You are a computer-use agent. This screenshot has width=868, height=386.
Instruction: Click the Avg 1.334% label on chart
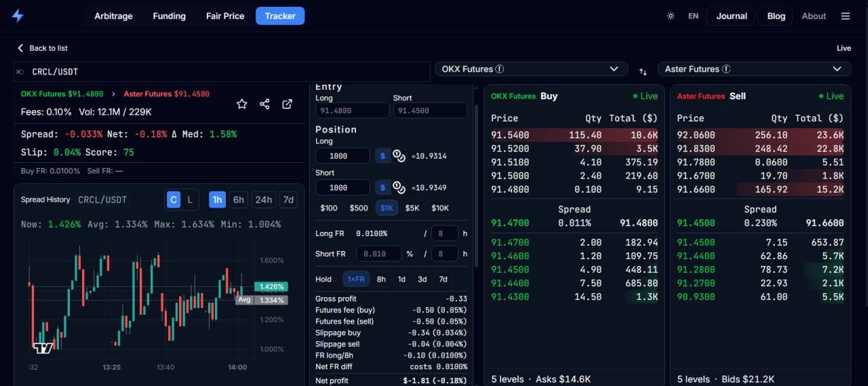click(x=262, y=300)
